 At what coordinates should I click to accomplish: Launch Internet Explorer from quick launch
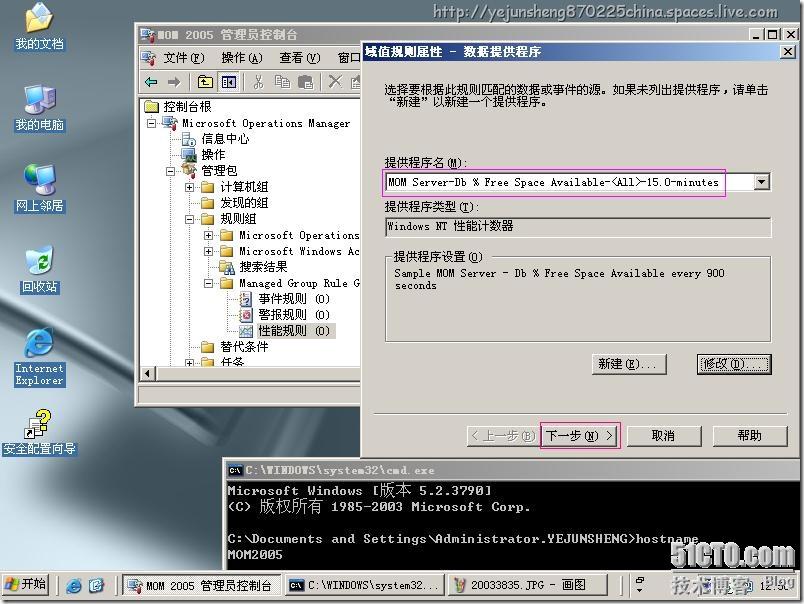(74, 585)
